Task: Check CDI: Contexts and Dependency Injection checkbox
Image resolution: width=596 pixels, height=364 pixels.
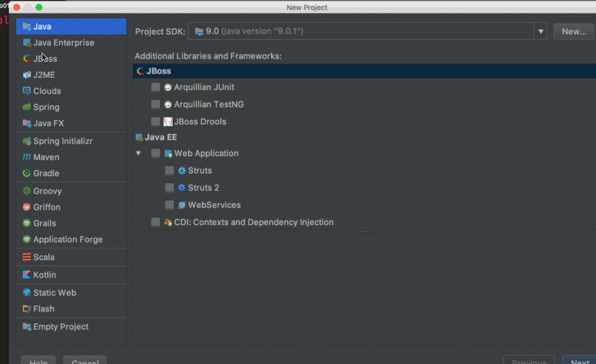Action: coord(155,222)
